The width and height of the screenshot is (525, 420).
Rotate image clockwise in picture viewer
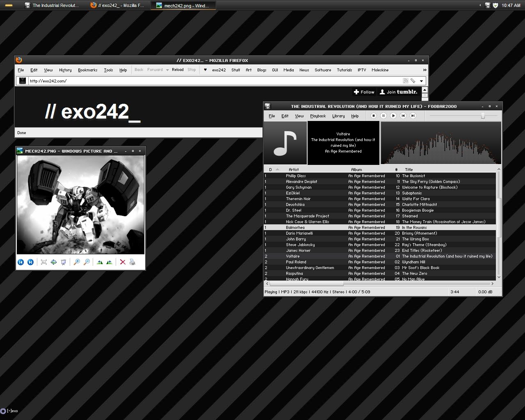[100, 262]
